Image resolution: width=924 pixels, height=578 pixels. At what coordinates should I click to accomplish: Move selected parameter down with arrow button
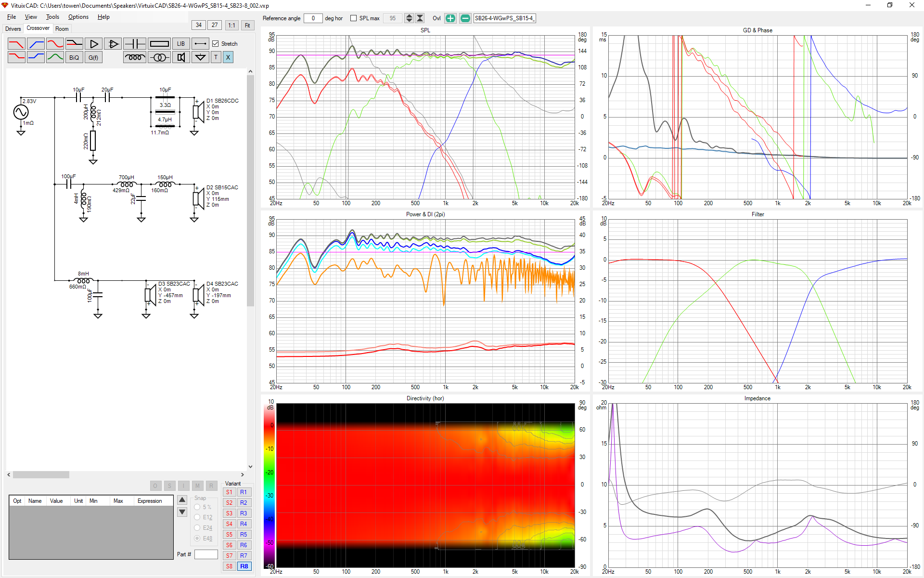click(x=182, y=512)
